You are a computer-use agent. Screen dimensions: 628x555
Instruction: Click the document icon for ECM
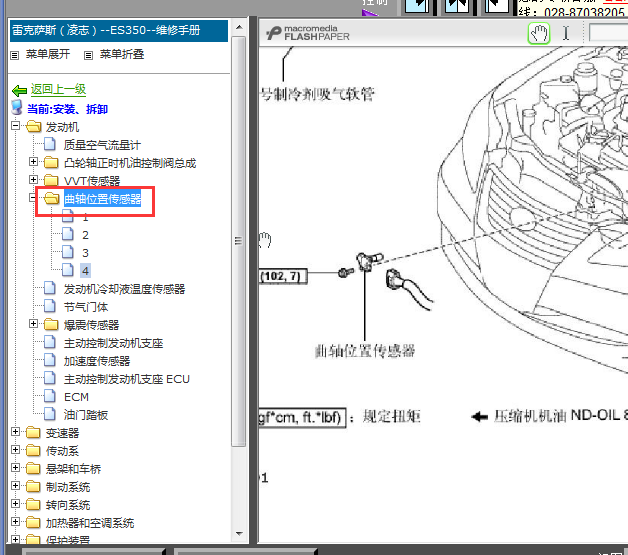point(50,396)
